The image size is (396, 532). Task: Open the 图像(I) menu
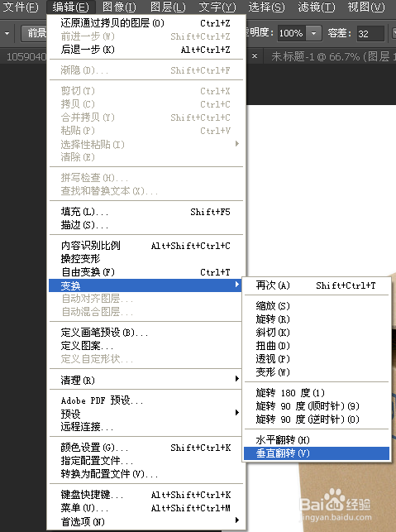[x=119, y=7]
